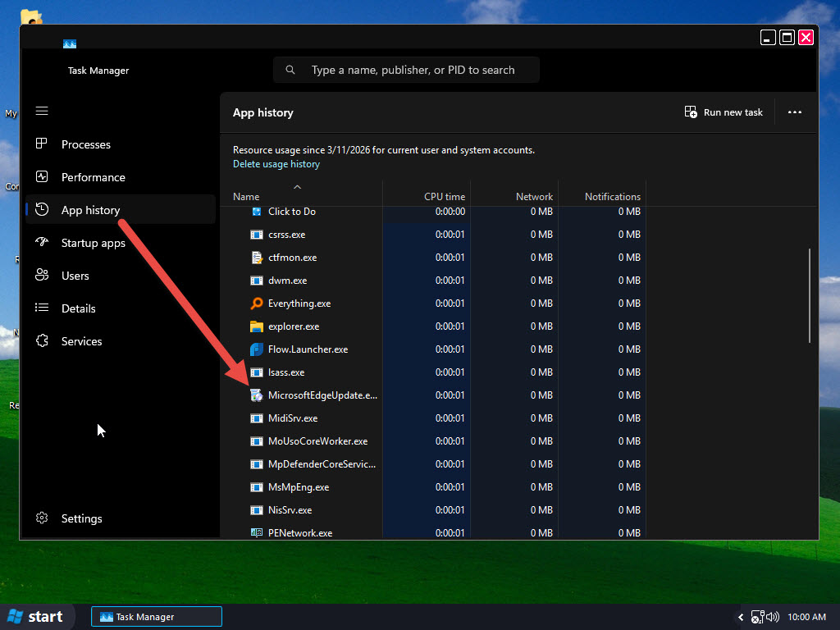
Task: Click the Everything.exe magnifier icon
Action: click(x=257, y=304)
